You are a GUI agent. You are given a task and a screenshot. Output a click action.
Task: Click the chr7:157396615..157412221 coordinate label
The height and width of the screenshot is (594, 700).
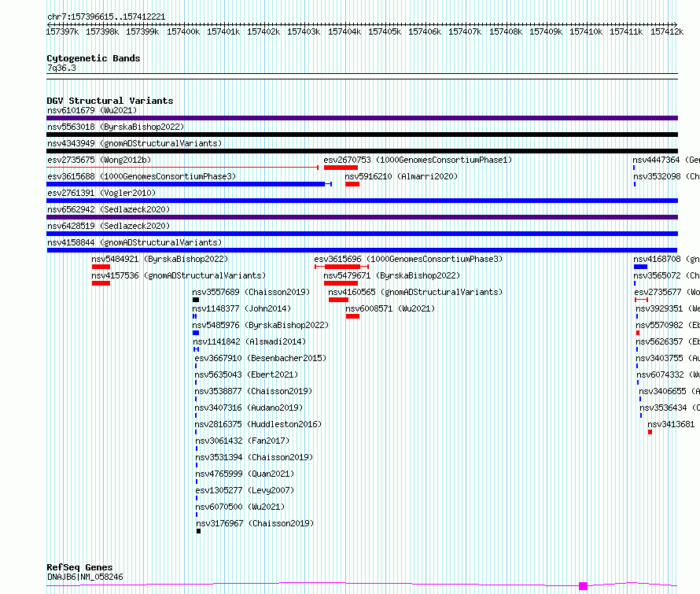106,17
